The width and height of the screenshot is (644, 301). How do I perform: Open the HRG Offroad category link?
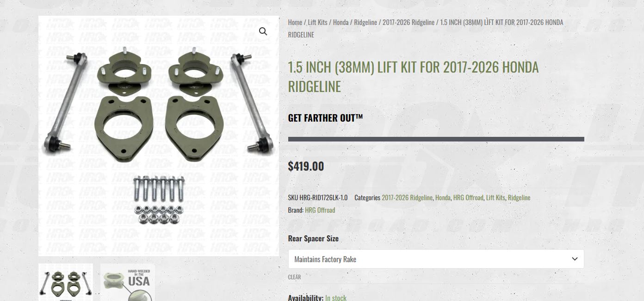pyautogui.click(x=468, y=197)
